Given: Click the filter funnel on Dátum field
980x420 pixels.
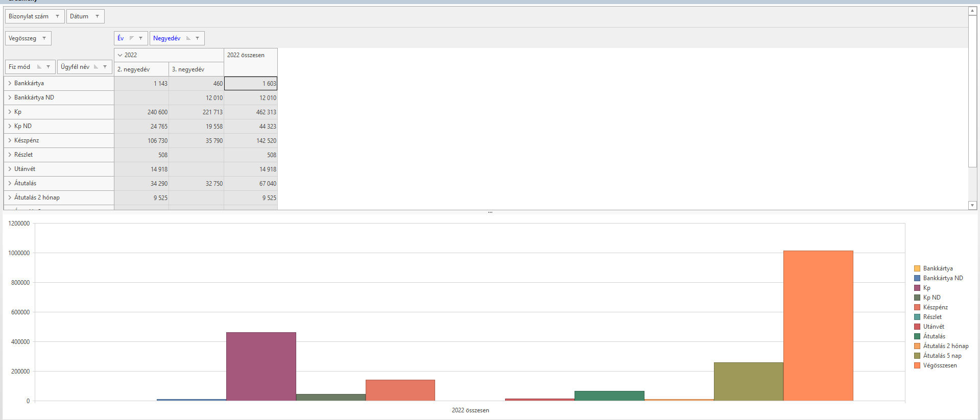Looking at the screenshot, I should click(x=97, y=16).
